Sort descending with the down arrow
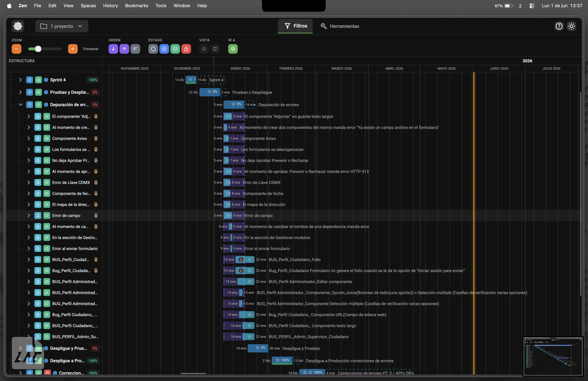This screenshot has height=381, width=588. coord(113,49)
